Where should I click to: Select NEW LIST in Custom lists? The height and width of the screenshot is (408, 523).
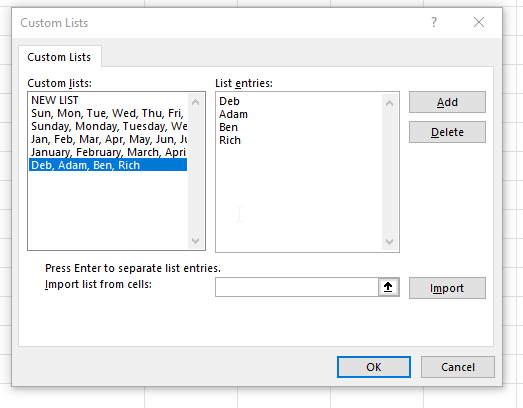pyautogui.click(x=108, y=100)
